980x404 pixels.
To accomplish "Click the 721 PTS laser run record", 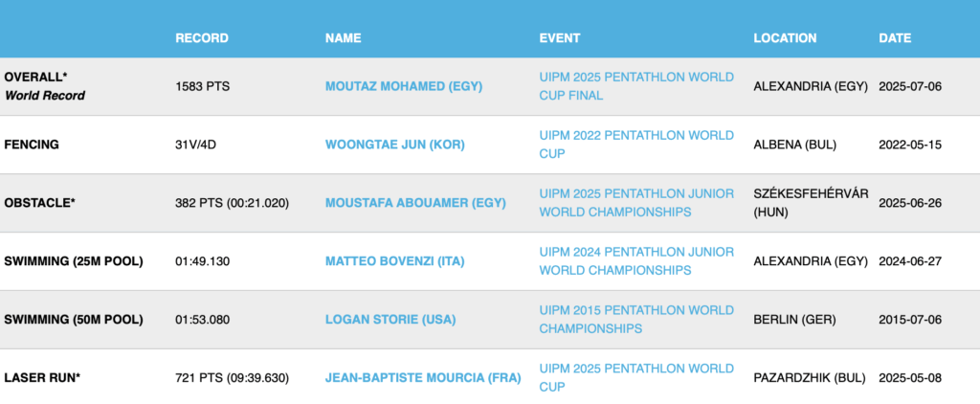I will [233, 377].
